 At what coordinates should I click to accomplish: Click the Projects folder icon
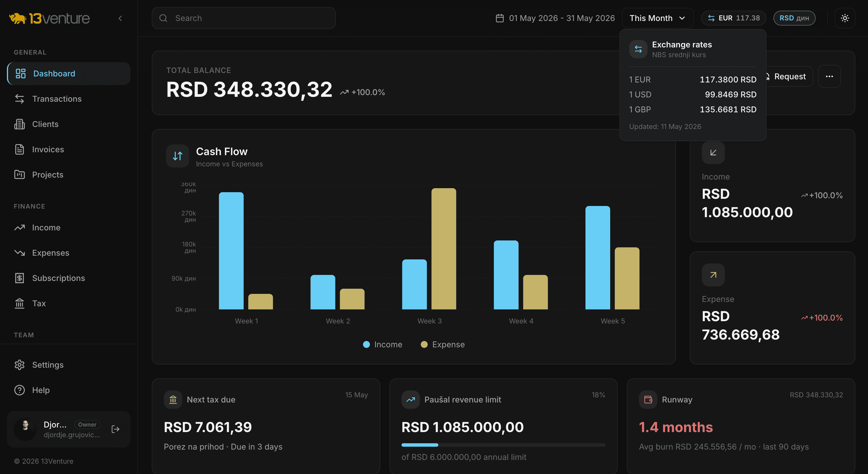click(20, 174)
